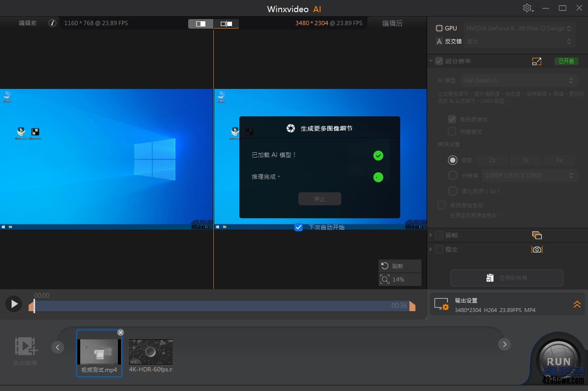Image resolution: width=588 pixels, height=391 pixels.
Task: Go to previous videos in list
Action: click(58, 347)
